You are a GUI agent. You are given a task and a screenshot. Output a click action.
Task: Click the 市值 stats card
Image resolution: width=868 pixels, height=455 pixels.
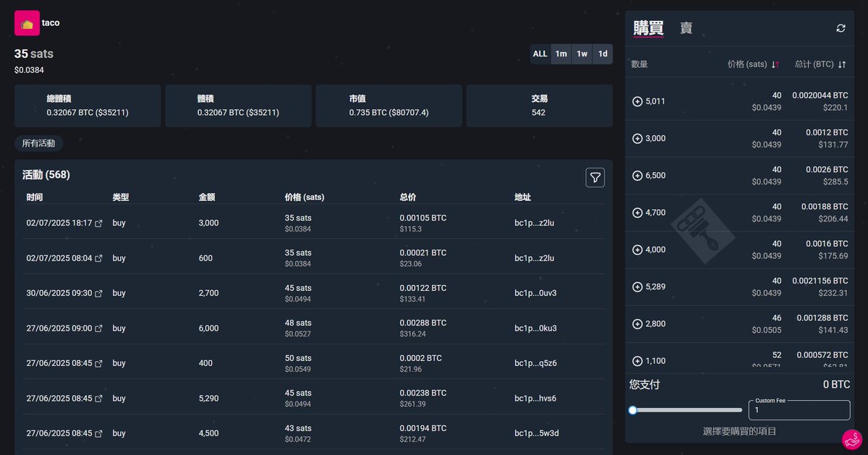pos(389,106)
